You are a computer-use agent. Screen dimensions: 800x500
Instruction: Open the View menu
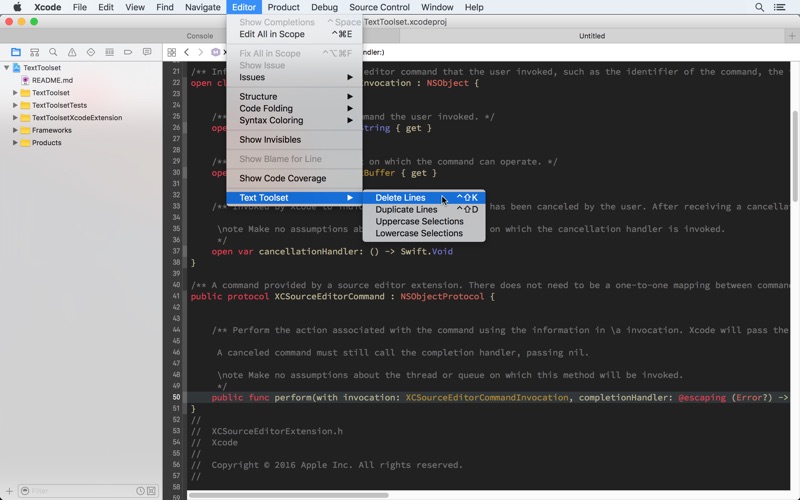click(x=135, y=7)
